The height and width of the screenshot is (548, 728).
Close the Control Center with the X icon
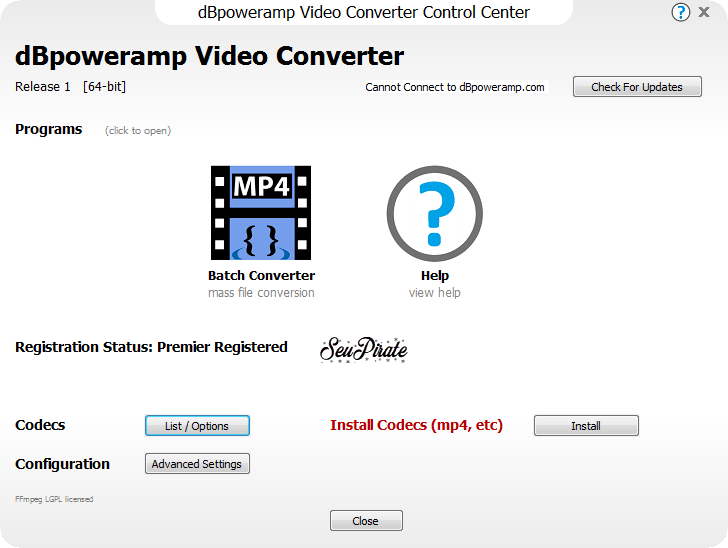click(704, 12)
